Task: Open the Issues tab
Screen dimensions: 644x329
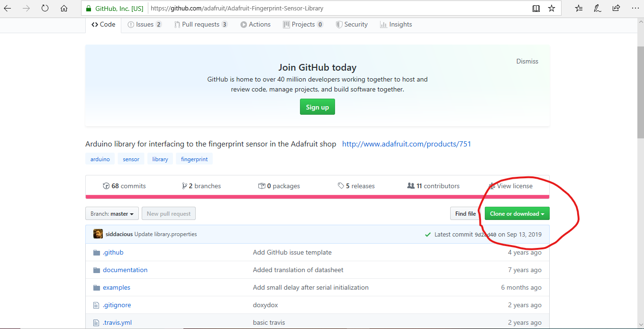Action: pyautogui.click(x=145, y=25)
